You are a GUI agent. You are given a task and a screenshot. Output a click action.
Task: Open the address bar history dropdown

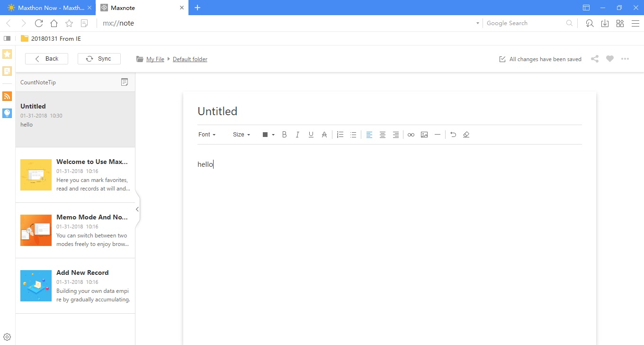477,23
